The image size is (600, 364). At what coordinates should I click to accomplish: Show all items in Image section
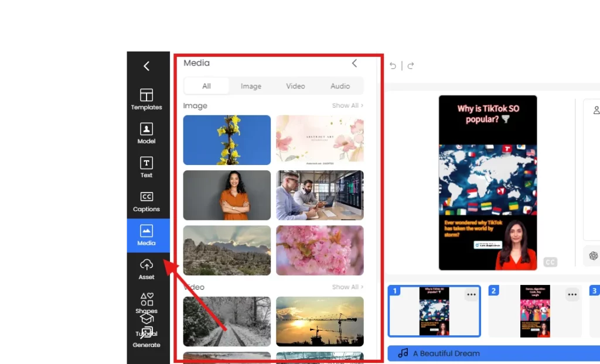point(348,105)
